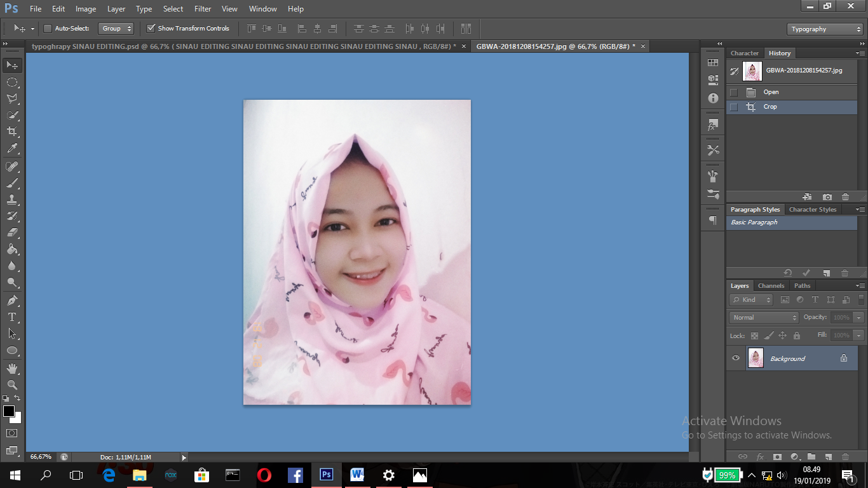Hide the Background layer
This screenshot has width=868, height=488.
[x=735, y=358]
